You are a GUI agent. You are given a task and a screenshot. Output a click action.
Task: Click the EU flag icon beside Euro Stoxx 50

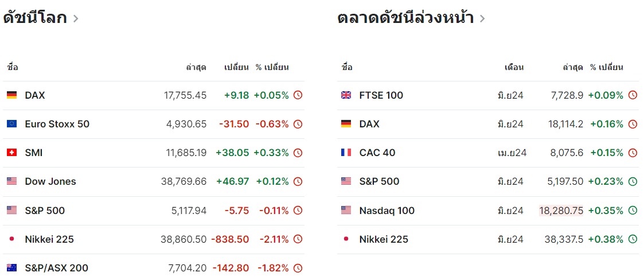[x=11, y=124]
